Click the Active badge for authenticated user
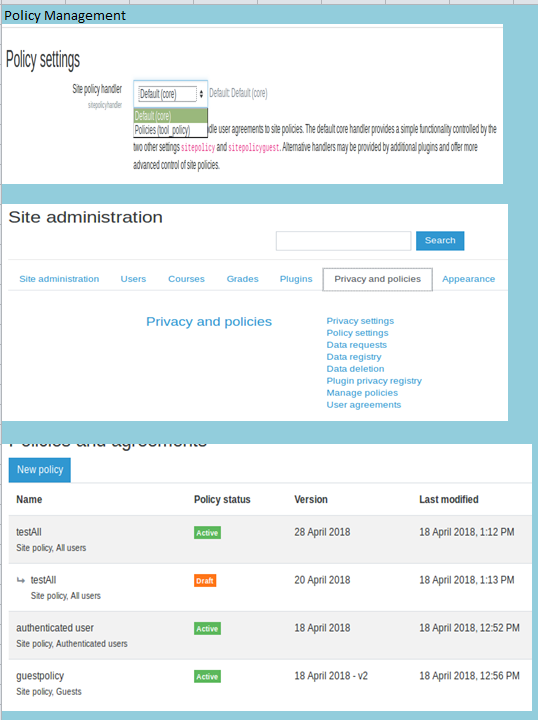Viewport: 538px width, 720px height. pos(207,629)
